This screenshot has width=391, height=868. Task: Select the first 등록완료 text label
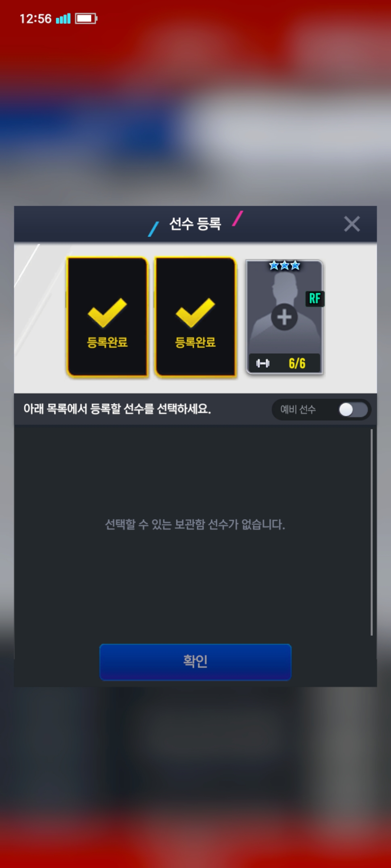107,342
